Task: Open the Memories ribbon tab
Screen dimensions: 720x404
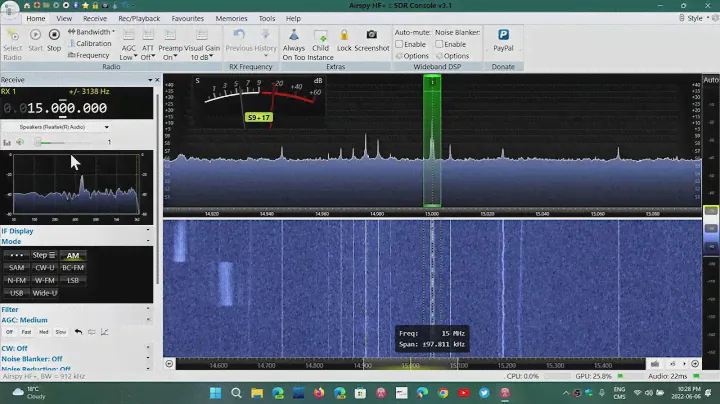Action: click(231, 18)
